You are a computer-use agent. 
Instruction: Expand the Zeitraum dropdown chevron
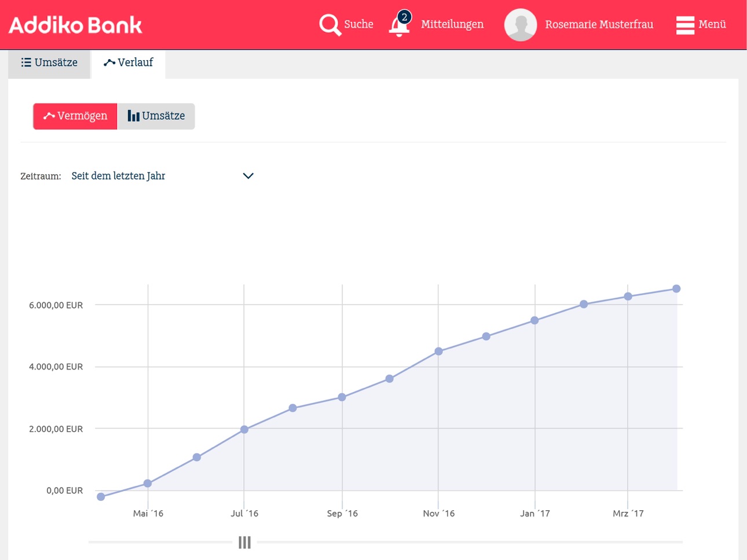click(x=248, y=175)
